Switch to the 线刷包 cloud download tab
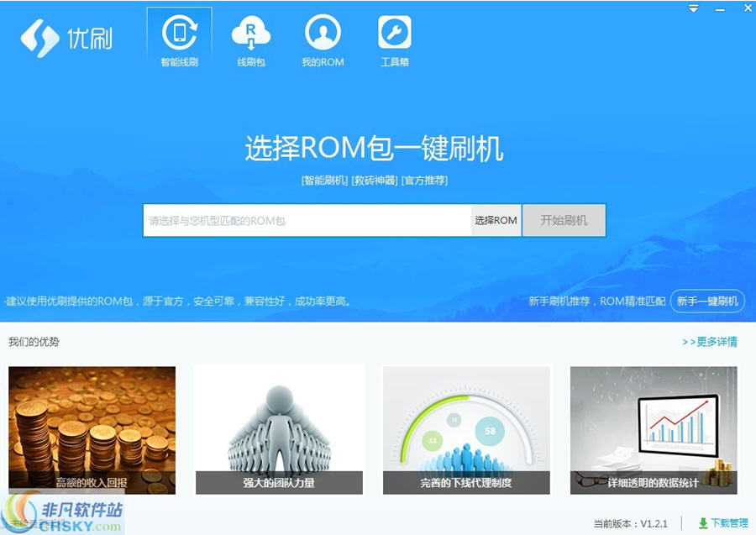Image resolution: width=756 pixels, height=535 pixels. point(250,39)
